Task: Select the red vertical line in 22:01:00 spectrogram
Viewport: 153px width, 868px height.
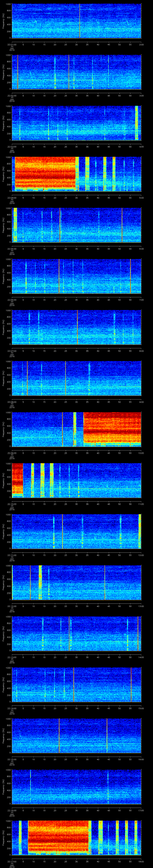Action: 80,21
